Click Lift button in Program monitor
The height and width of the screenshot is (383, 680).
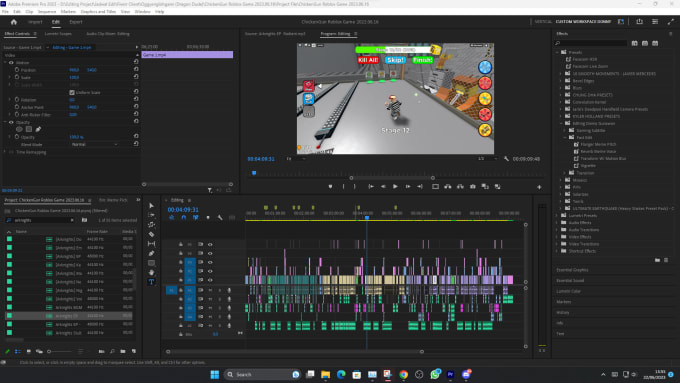pyautogui.click(x=448, y=187)
